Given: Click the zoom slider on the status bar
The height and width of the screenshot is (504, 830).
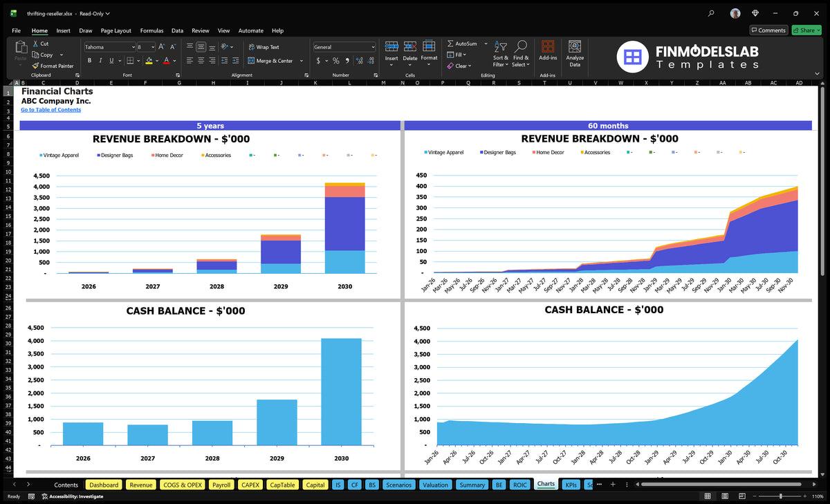Looking at the screenshot, I should (780, 496).
